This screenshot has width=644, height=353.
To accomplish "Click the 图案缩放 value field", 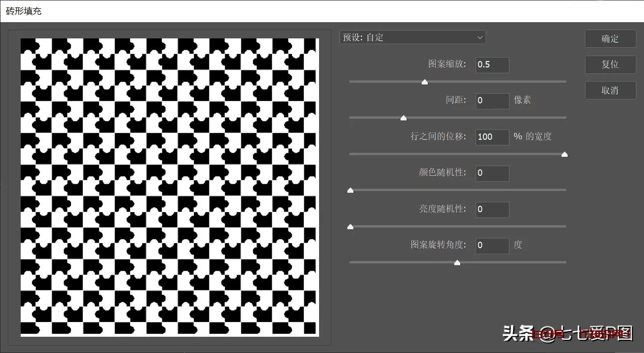I will tap(492, 64).
